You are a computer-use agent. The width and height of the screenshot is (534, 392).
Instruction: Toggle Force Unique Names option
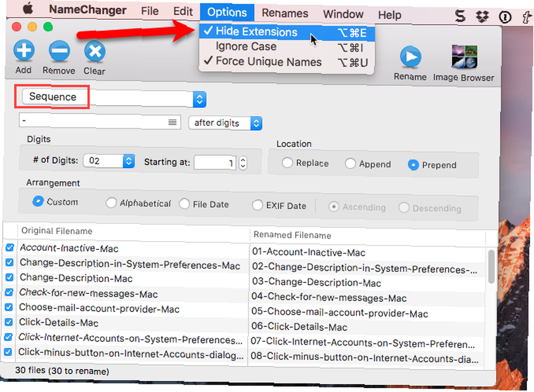[287, 62]
